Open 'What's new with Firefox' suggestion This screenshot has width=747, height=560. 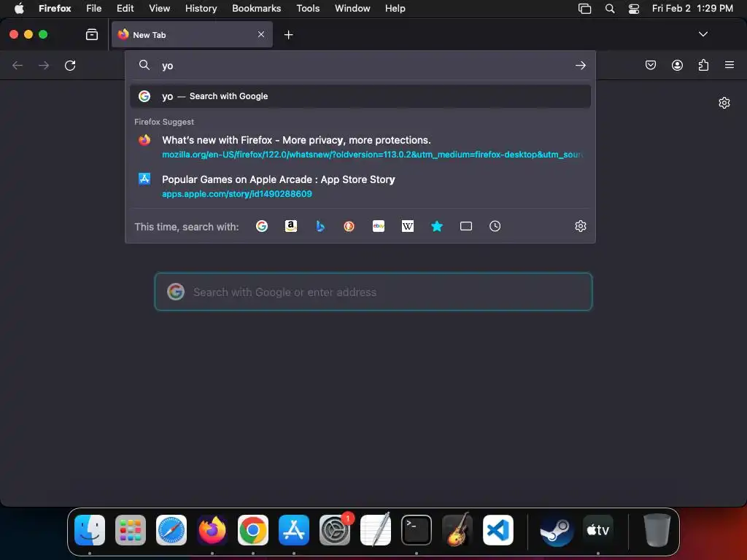(x=360, y=147)
